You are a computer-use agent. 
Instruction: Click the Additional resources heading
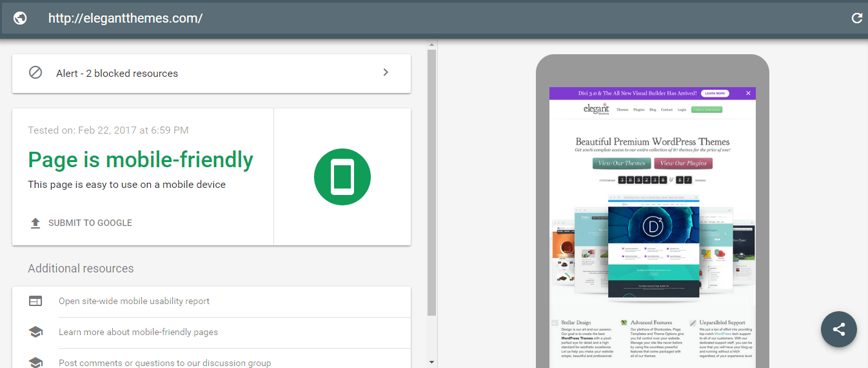81,269
